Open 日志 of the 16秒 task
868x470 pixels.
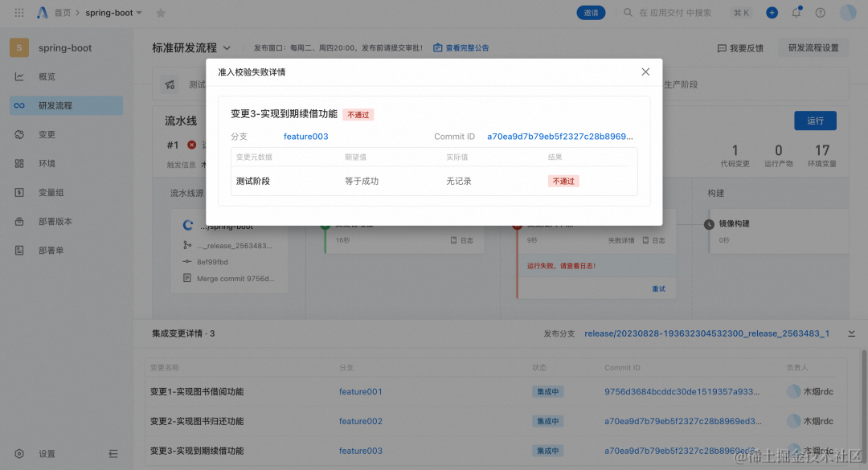click(x=462, y=240)
